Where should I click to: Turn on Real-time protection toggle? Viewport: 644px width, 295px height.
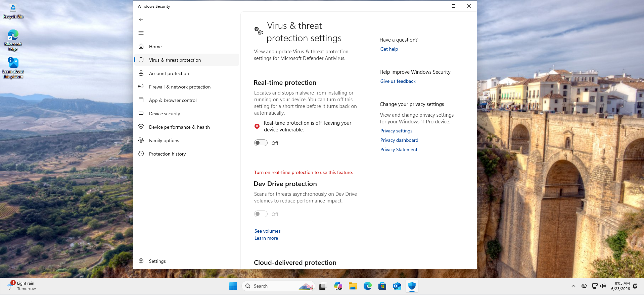pos(261,143)
